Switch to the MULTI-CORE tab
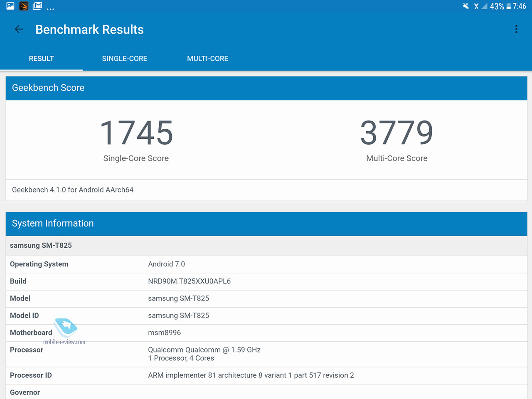Image resolution: width=532 pixels, height=399 pixels. tap(208, 59)
